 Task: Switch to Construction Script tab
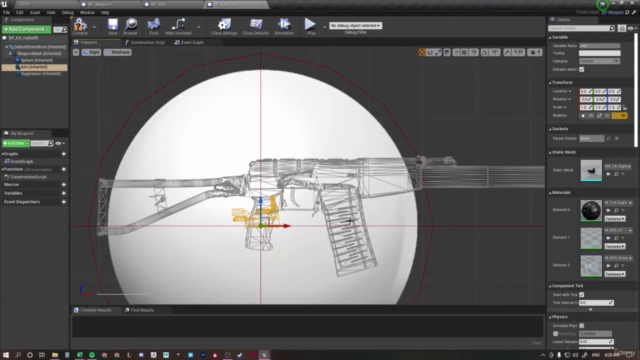coord(144,42)
